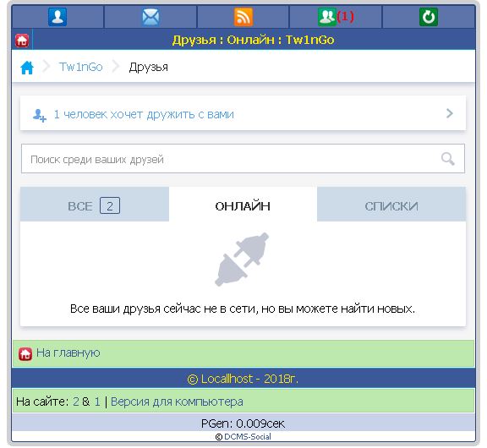Click the red home icon in title bar

(x=22, y=41)
